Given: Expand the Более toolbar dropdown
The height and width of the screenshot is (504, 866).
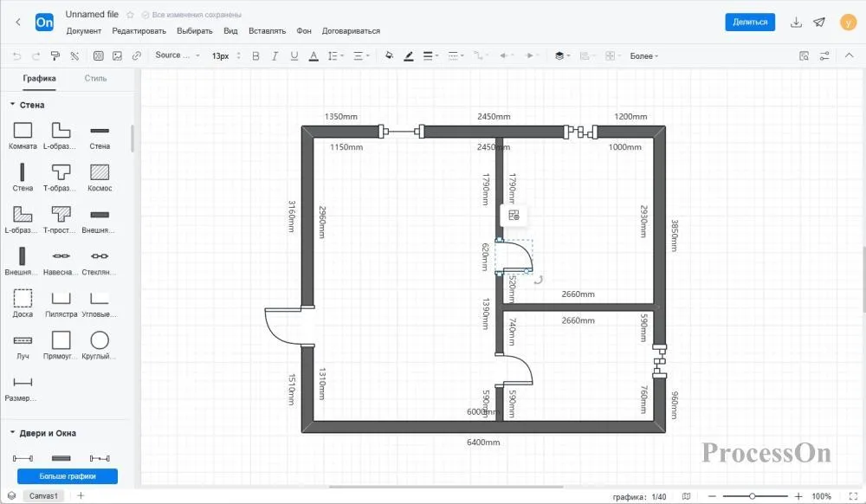Looking at the screenshot, I should (x=644, y=55).
